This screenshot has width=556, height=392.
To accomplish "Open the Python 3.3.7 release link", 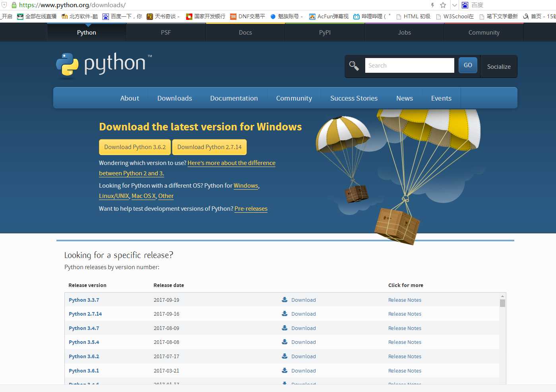I will pos(84,300).
